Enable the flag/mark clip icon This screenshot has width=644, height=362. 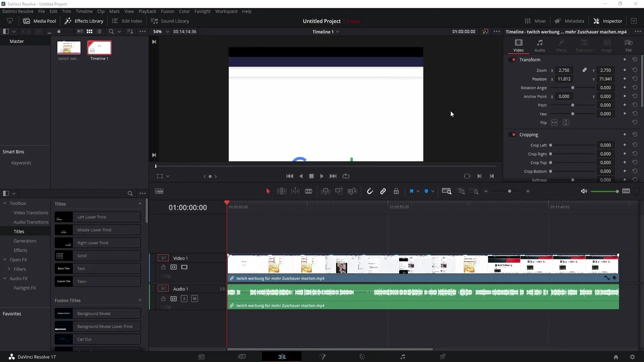point(411,191)
